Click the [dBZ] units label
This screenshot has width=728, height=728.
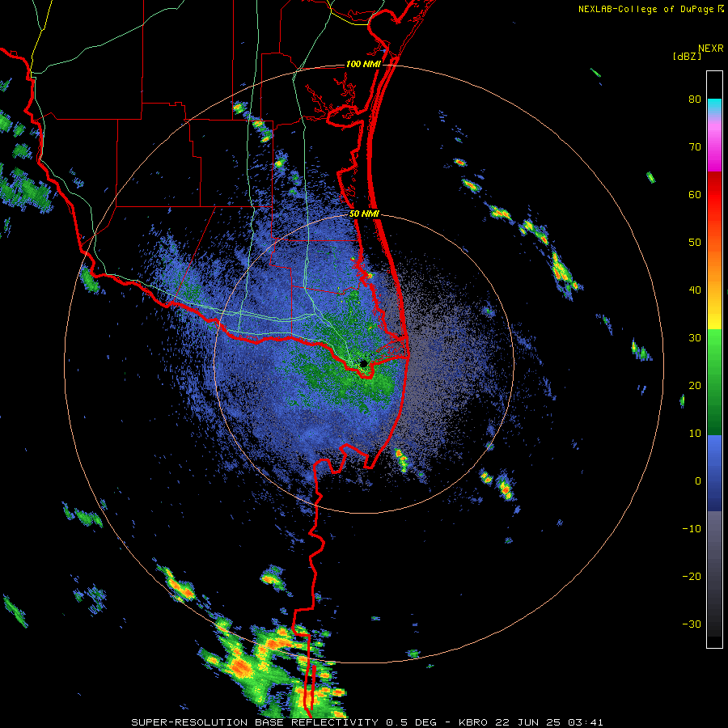click(x=687, y=56)
